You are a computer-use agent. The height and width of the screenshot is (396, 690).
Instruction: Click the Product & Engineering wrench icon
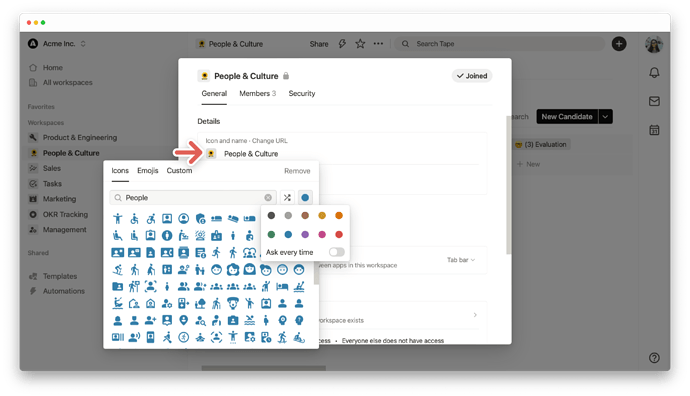[x=33, y=137]
